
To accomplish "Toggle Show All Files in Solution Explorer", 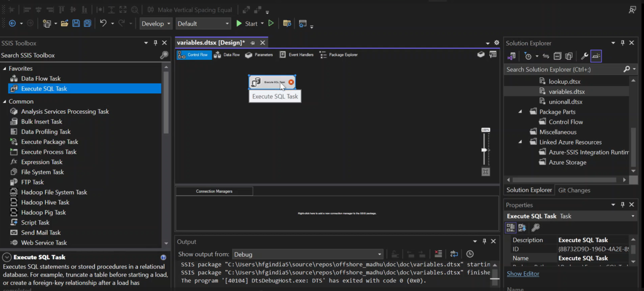I will [569, 56].
